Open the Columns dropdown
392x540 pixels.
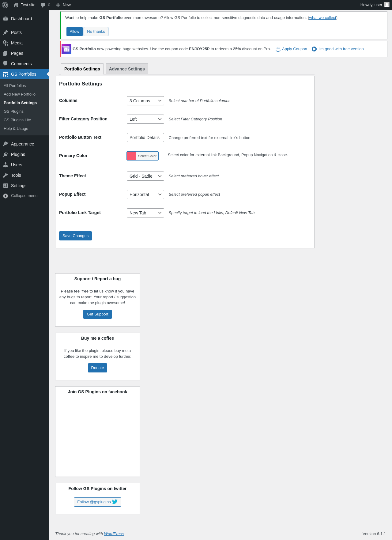point(145,101)
